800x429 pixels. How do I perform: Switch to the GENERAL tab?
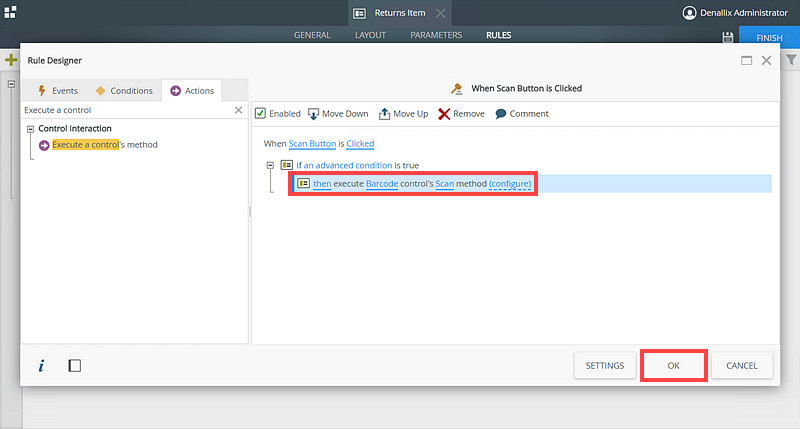pyautogui.click(x=312, y=35)
